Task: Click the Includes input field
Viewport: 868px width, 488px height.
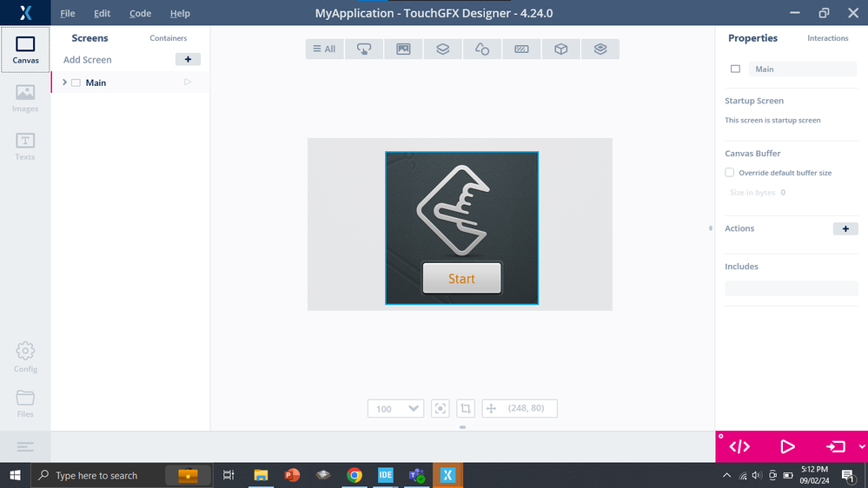Action: [x=791, y=288]
